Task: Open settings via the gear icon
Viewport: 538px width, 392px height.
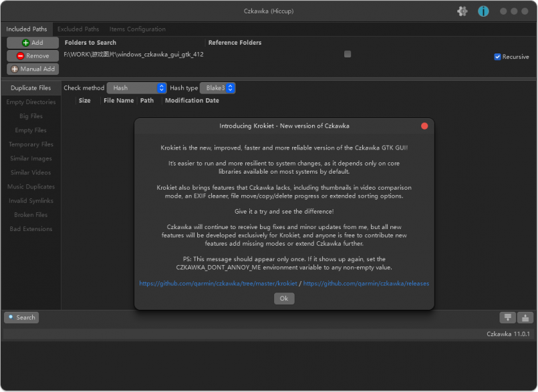Action: tap(462, 11)
